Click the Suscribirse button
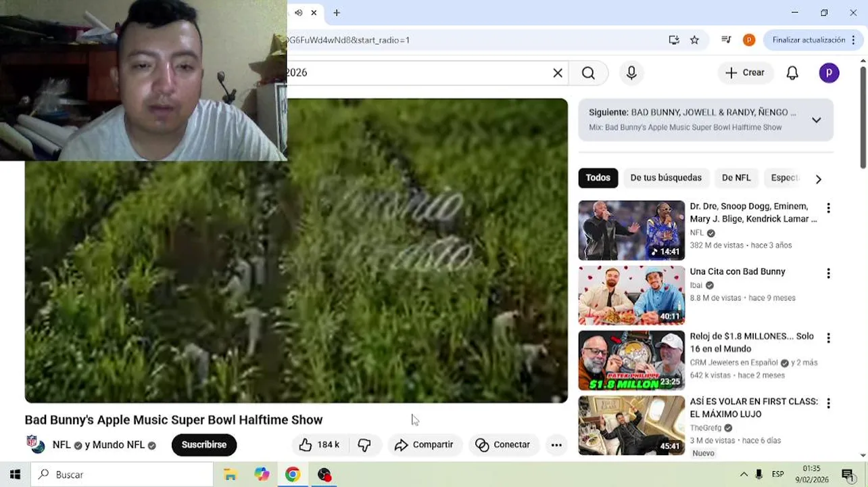The image size is (868, 487). click(x=203, y=445)
